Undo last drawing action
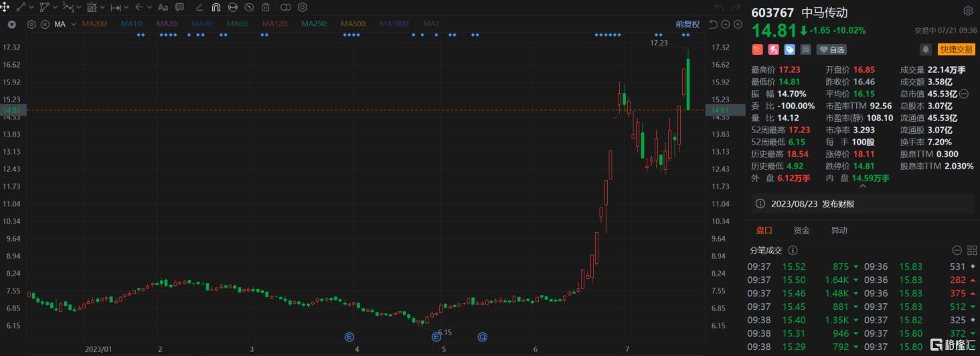Image resolution: width=980 pixels, height=356 pixels. pos(719,7)
